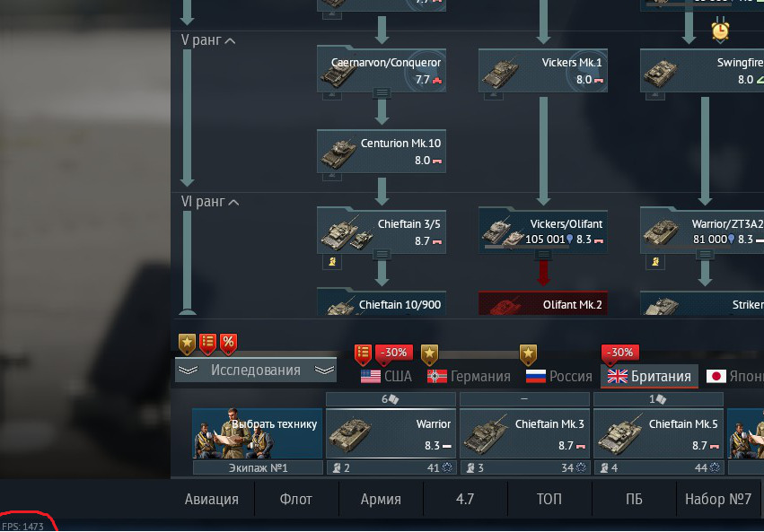The image size is (764, 532).
Task: Click the Выбрать технику crew slot
Action: tap(258, 433)
